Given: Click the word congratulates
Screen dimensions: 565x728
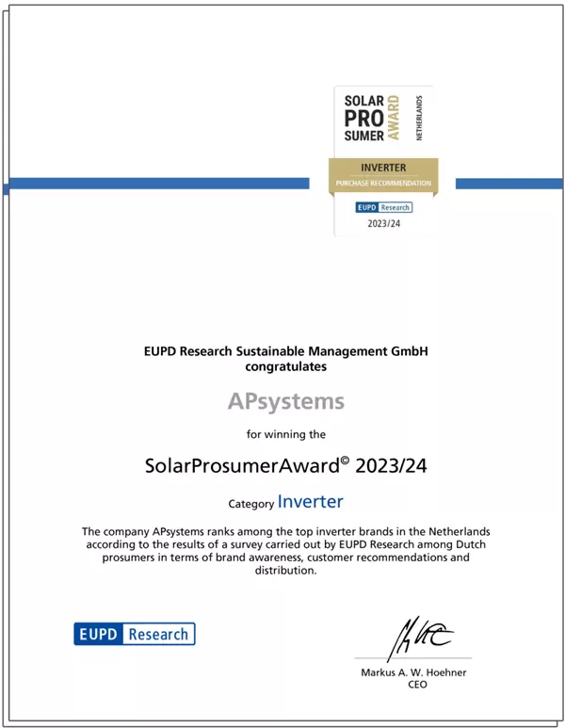Looking at the screenshot, I should click(x=285, y=365).
